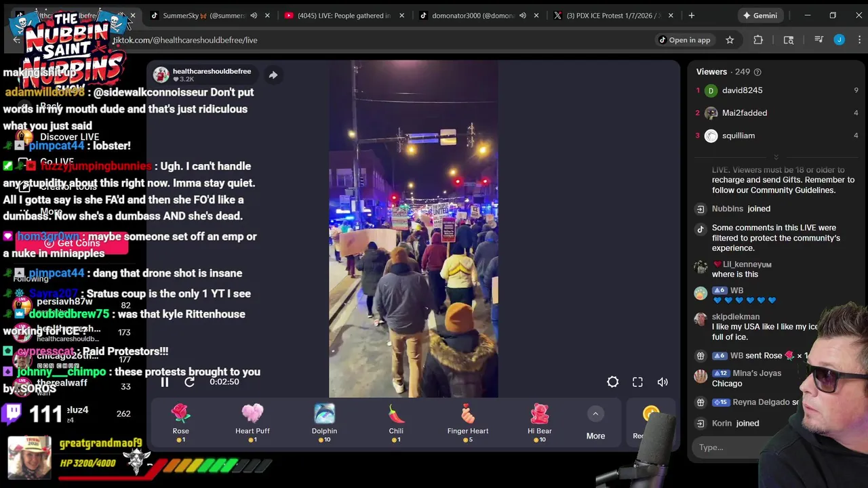The height and width of the screenshot is (488, 868).
Task: Open media controls music icon
Action: (818, 40)
